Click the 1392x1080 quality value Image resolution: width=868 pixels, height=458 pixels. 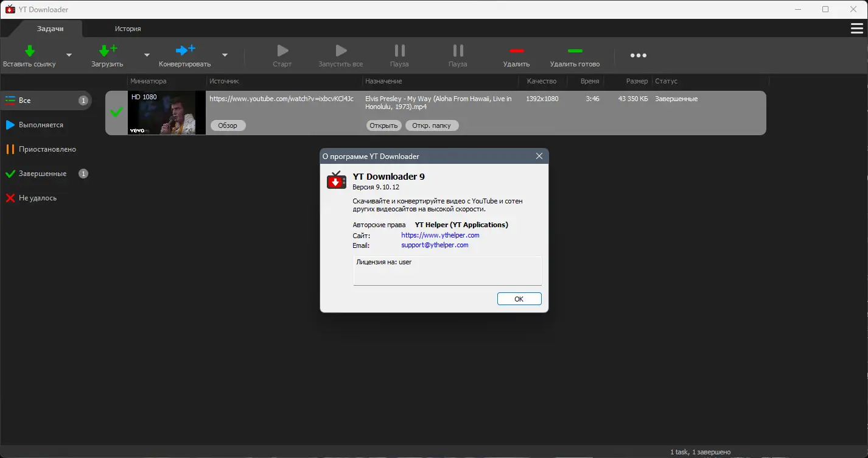pyautogui.click(x=542, y=99)
